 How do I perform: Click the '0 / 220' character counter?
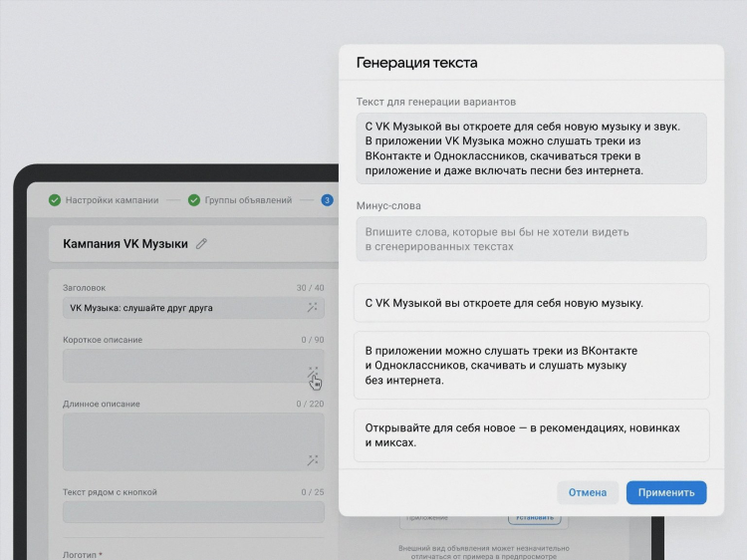tap(310, 404)
